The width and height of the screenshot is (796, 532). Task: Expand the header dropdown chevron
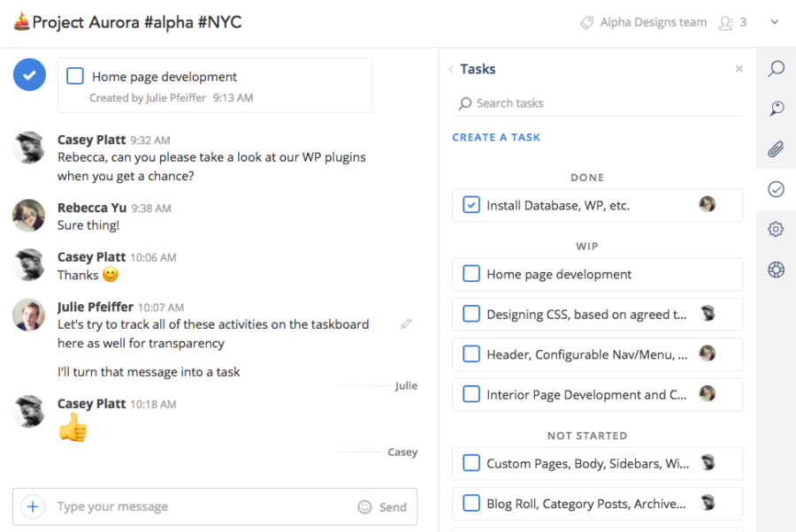coord(774,22)
